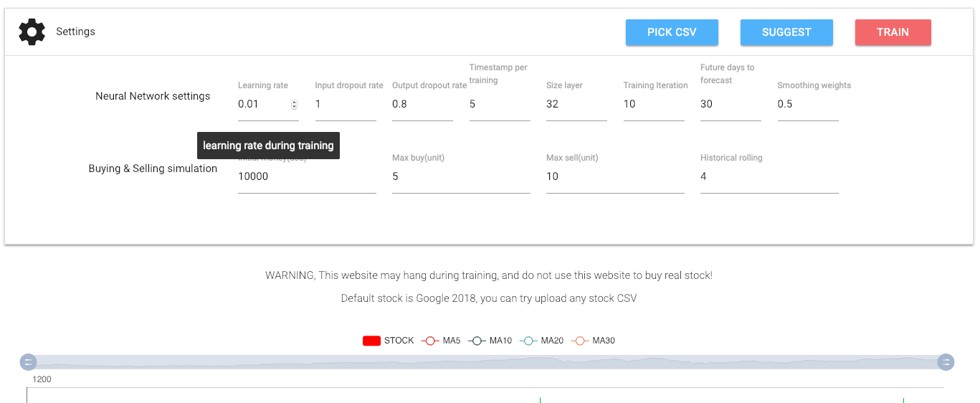Click the left handle of chart zoom slider
980x403 pixels.
click(x=28, y=363)
